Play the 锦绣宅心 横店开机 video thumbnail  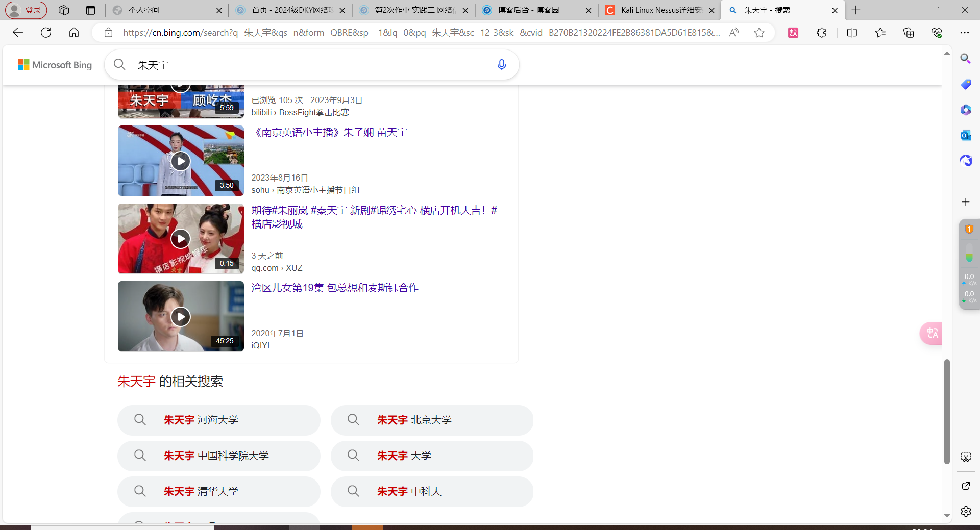(x=181, y=239)
